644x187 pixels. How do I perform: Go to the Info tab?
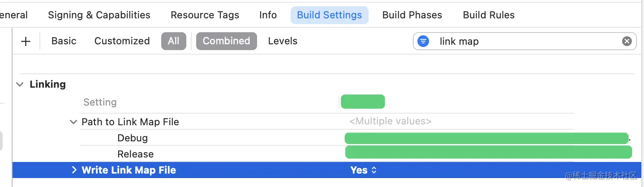tap(268, 15)
